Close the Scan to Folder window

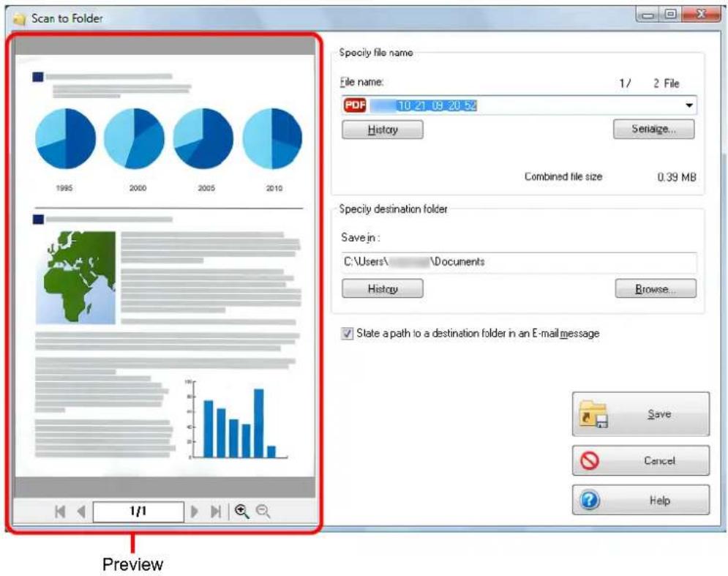(701, 15)
